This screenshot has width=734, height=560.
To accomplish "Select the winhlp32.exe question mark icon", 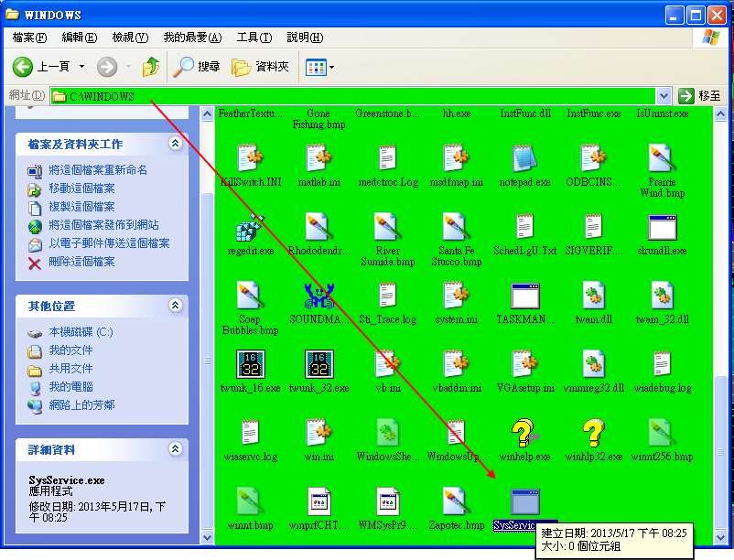I will tap(594, 433).
